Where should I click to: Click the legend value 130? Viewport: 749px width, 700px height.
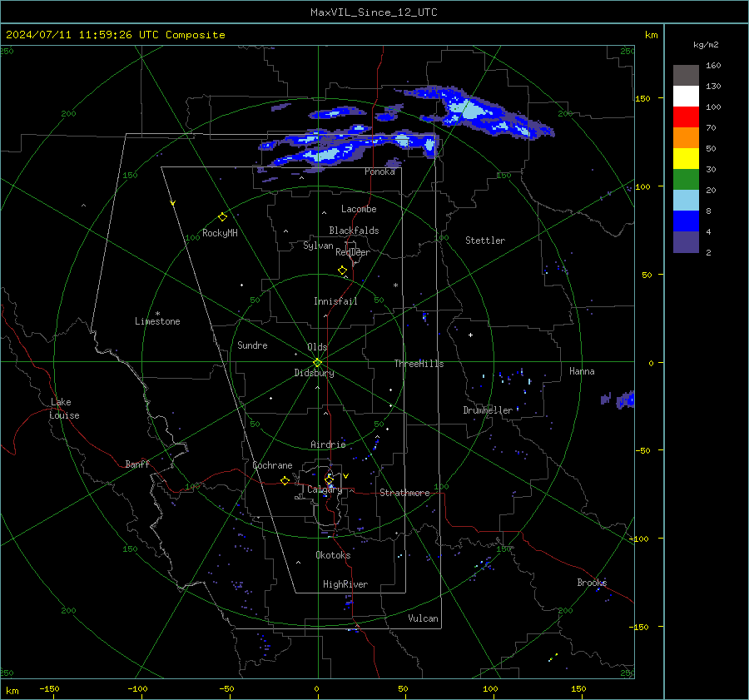(713, 87)
